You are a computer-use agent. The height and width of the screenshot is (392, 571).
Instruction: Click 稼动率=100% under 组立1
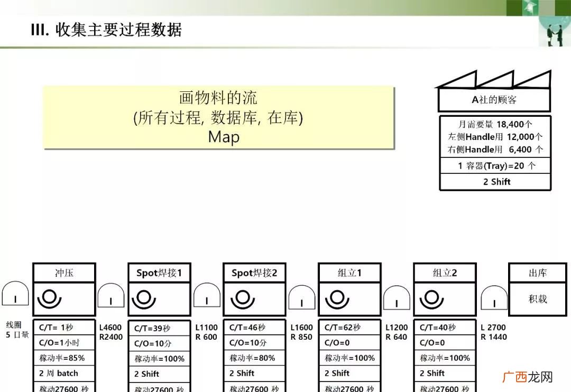(x=349, y=358)
